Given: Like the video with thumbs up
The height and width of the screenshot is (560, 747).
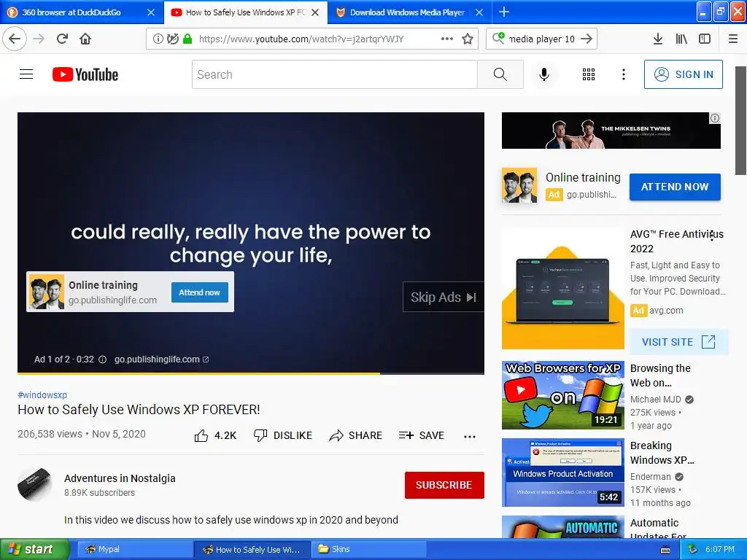Looking at the screenshot, I should tap(215, 435).
